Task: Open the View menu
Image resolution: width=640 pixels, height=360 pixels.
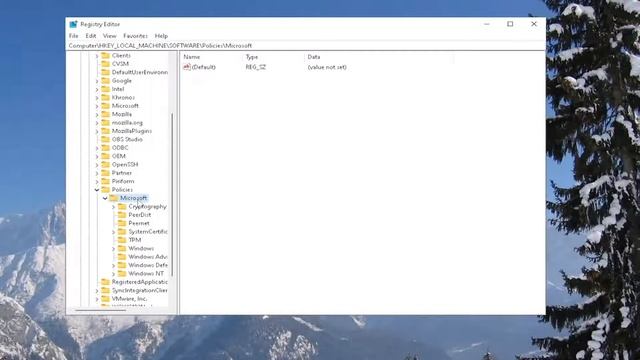Action: [x=109, y=36]
